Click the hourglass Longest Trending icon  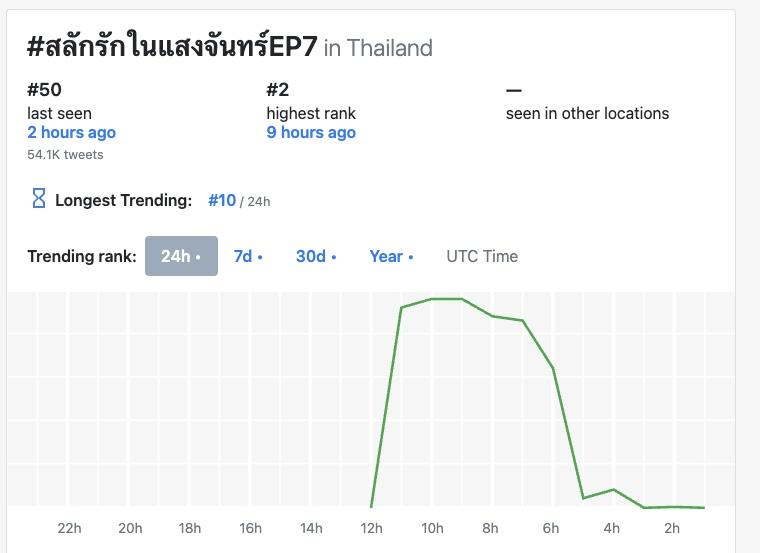(x=39, y=199)
